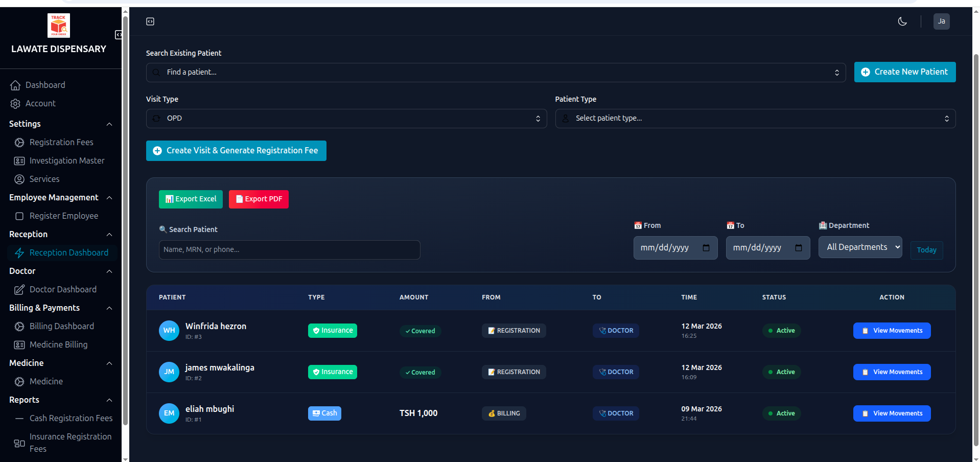Open the Investigation Master icon
Viewport: 980px width, 462px height.
pos(19,160)
